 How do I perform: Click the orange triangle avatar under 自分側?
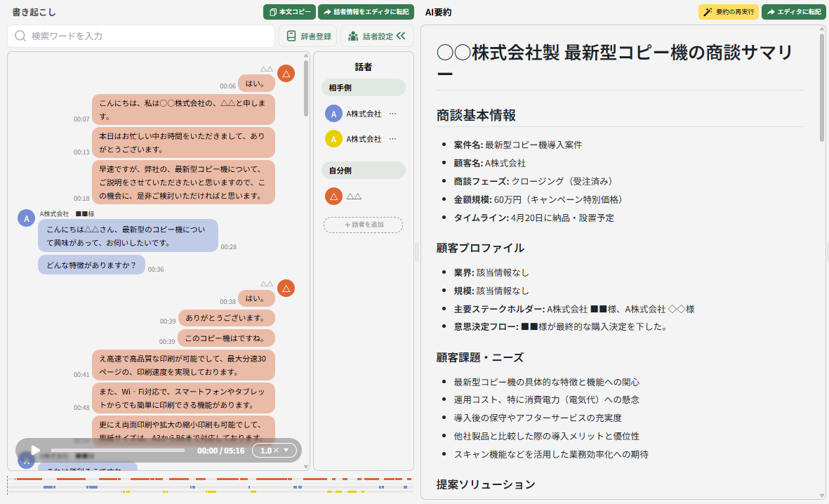333,196
